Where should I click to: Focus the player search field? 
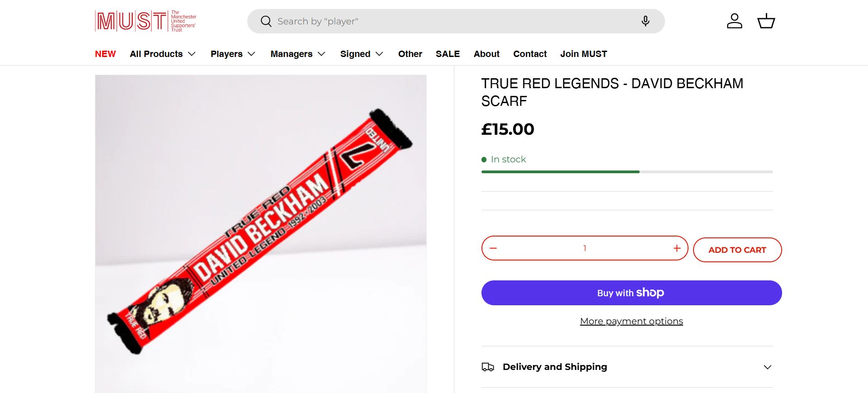tap(452, 21)
